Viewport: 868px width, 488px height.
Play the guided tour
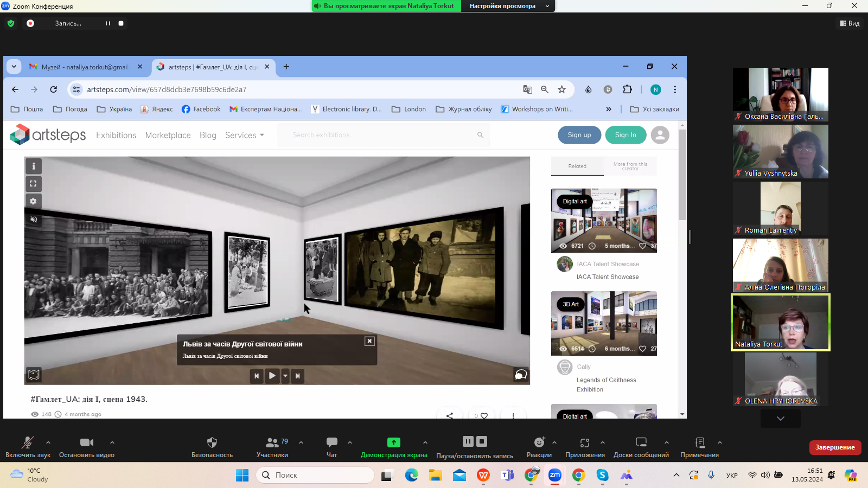pyautogui.click(x=272, y=376)
